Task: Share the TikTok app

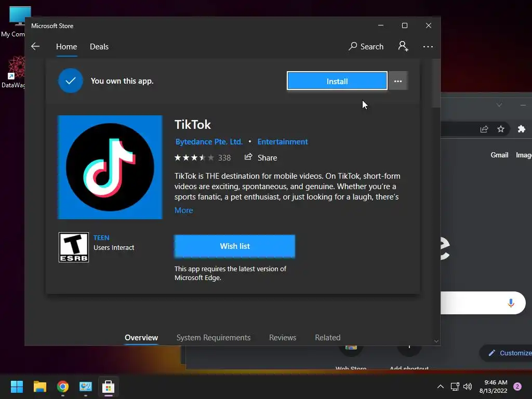Action: pyautogui.click(x=261, y=157)
